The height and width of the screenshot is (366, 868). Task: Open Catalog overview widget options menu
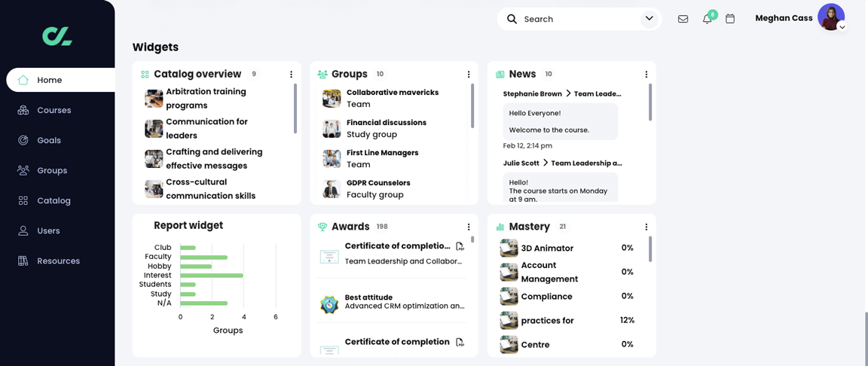click(x=291, y=74)
